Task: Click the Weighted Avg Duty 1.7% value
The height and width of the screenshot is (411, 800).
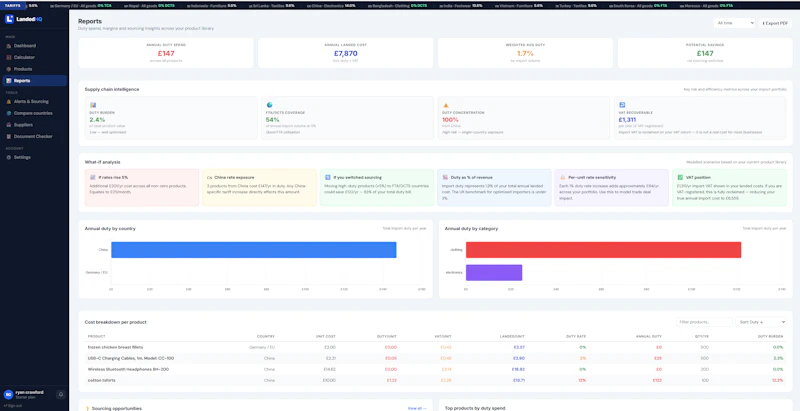Action: pyautogui.click(x=525, y=53)
